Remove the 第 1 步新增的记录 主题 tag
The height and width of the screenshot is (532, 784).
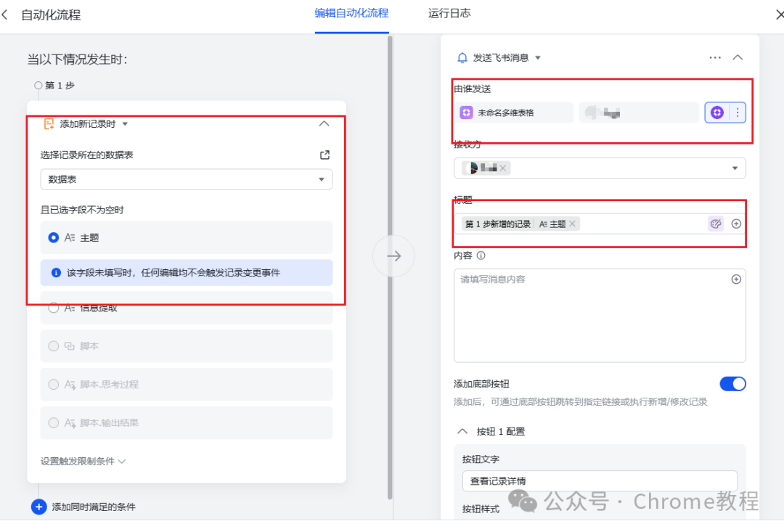coord(572,224)
